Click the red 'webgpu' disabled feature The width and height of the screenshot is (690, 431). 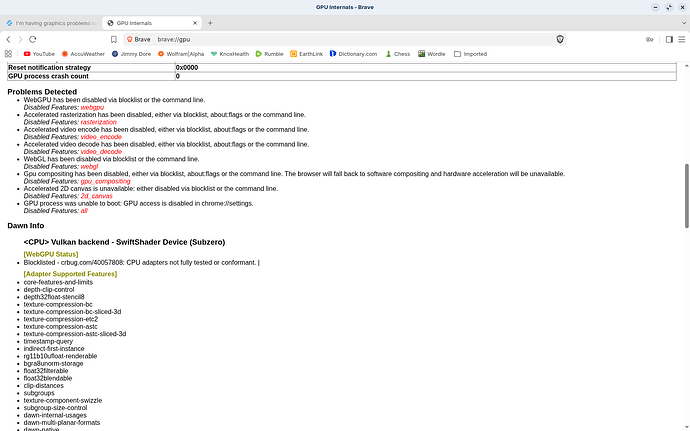[x=92, y=107]
